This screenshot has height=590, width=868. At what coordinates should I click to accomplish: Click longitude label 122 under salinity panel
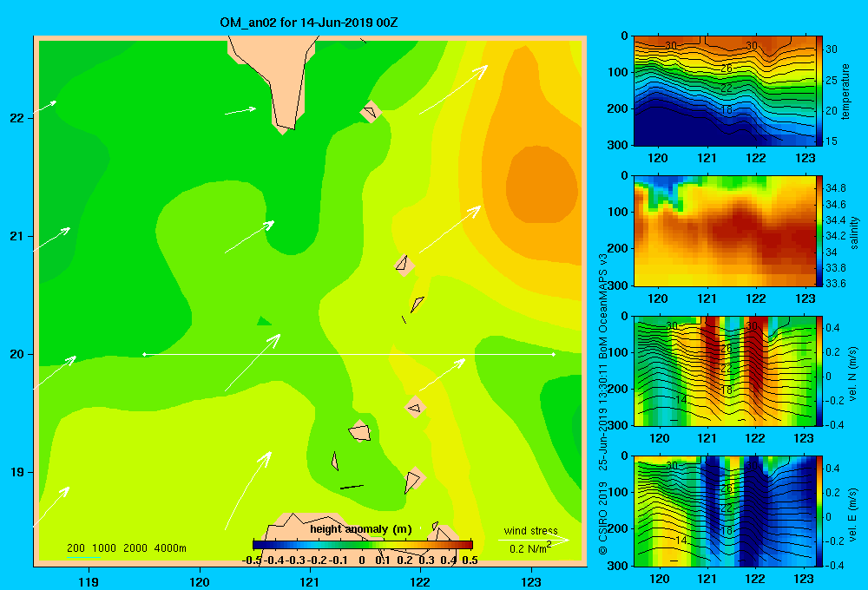pyautogui.click(x=756, y=298)
